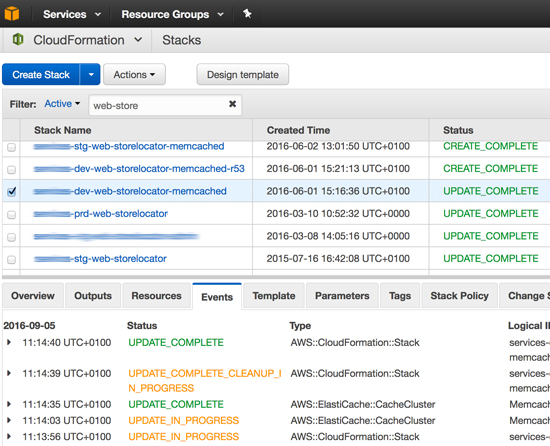The width and height of the screenshot is (550, 446).
Task: Click UPDATE_COMPLETE status of prd-web-storelocator row
Action: (x=491, y=214)
